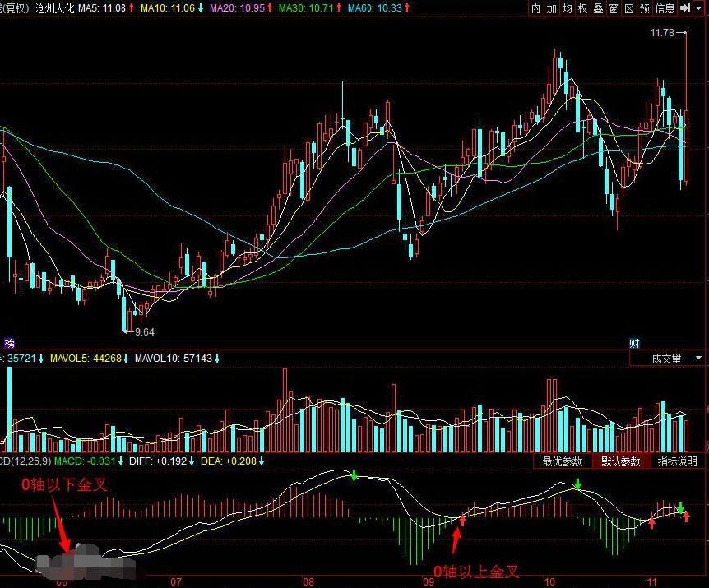Click the 区 interval statistics icon
709x588 pixels.
pos(629,8)
